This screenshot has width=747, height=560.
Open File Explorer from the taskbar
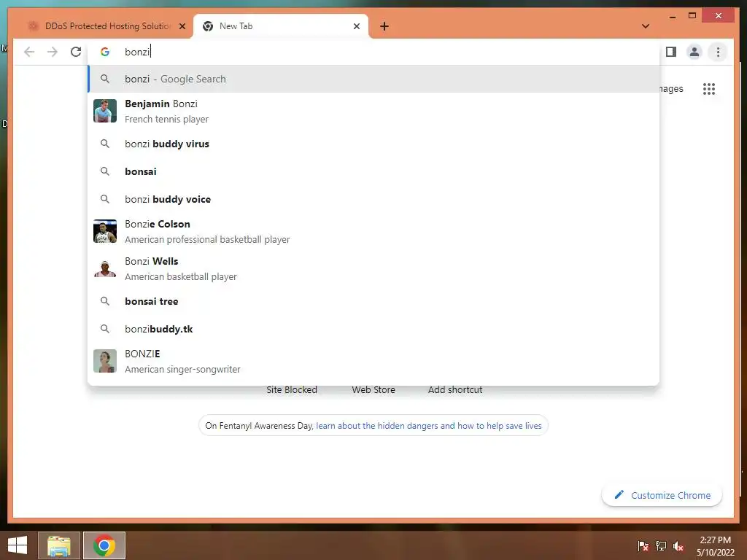(x=59, y=545)
